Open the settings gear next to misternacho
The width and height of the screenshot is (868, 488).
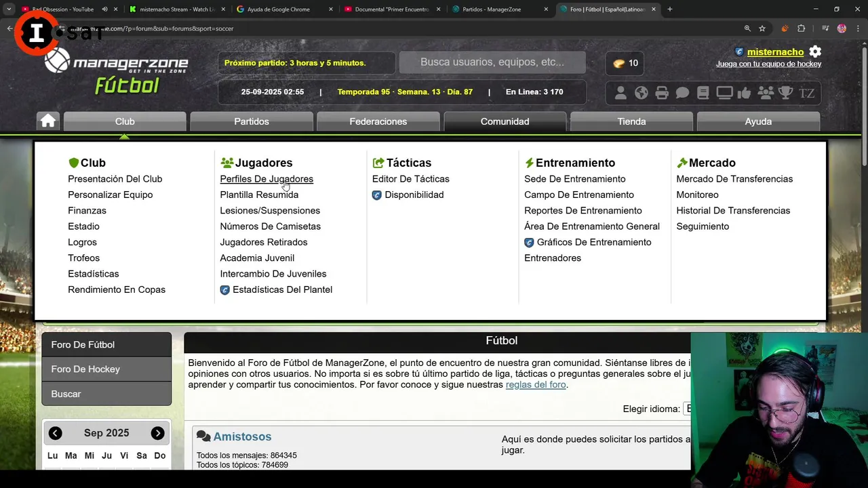click(x=815, y=52)
